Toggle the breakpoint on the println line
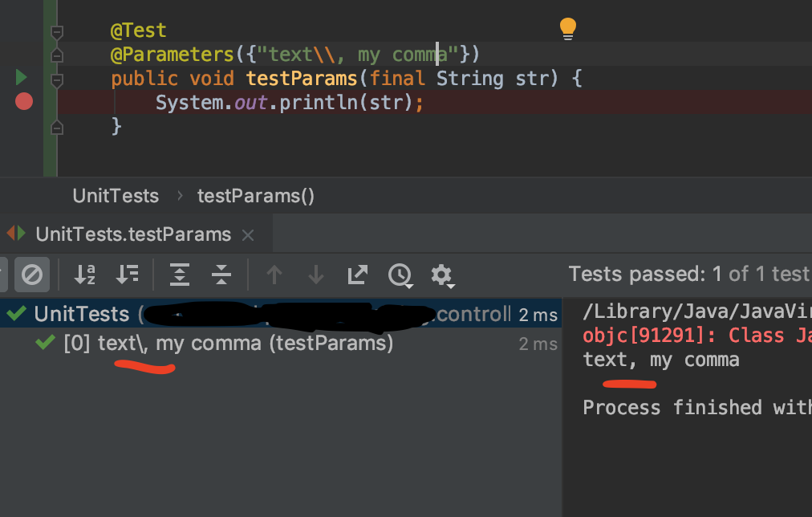The image size is (812, 517). (24, 102)
